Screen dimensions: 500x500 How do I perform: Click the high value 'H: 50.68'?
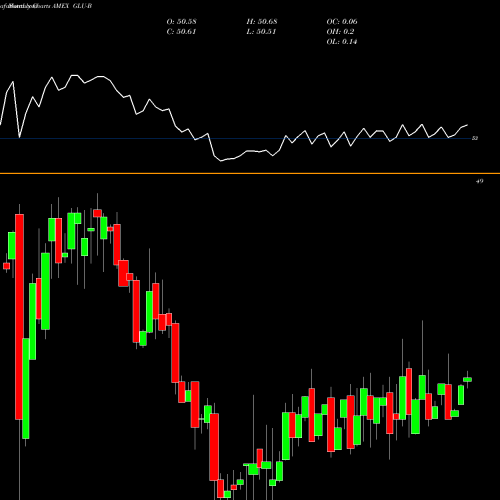click(x=262, y=21)
